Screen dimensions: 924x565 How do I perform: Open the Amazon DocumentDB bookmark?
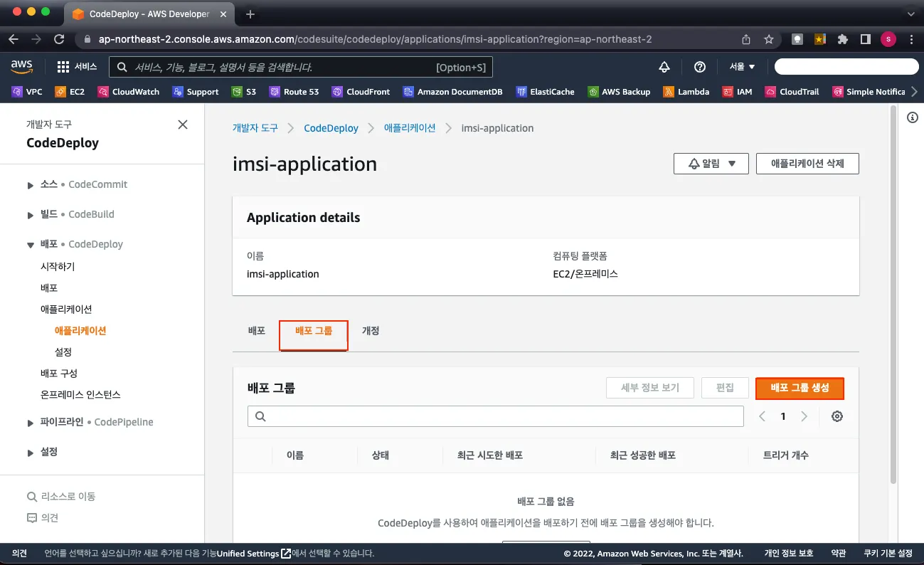(x=452, y=92)
